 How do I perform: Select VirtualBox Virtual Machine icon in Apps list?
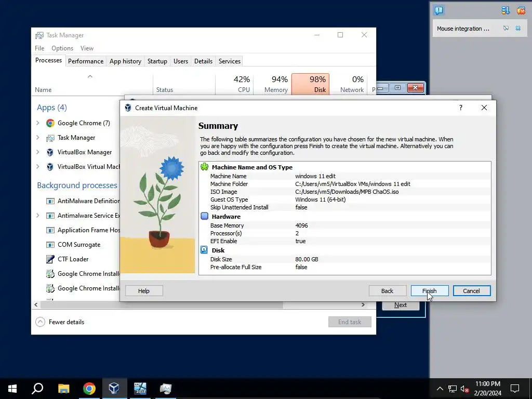(x=50, y=167)
